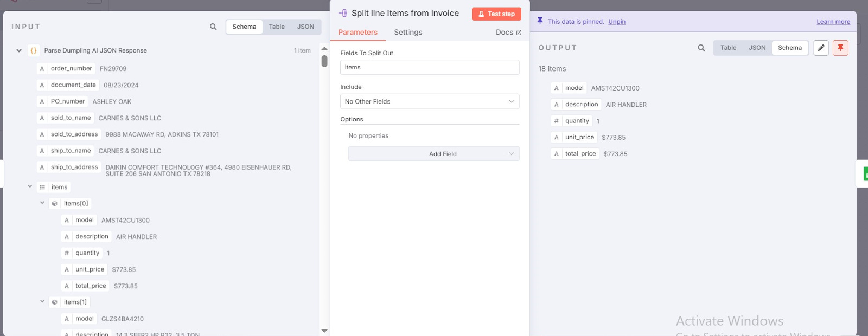Image resolution: width=868 pixels, height=336 pixels.
Task: Click the 18 items count text
Action: pos(552,69)
